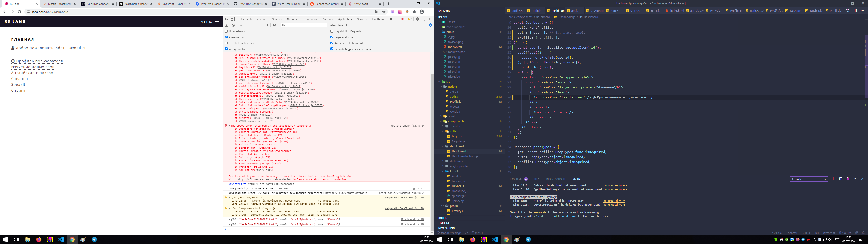Kill terminal with the trash icon
Viewport: 868px width, 244px height.
(x=848, y=179)
